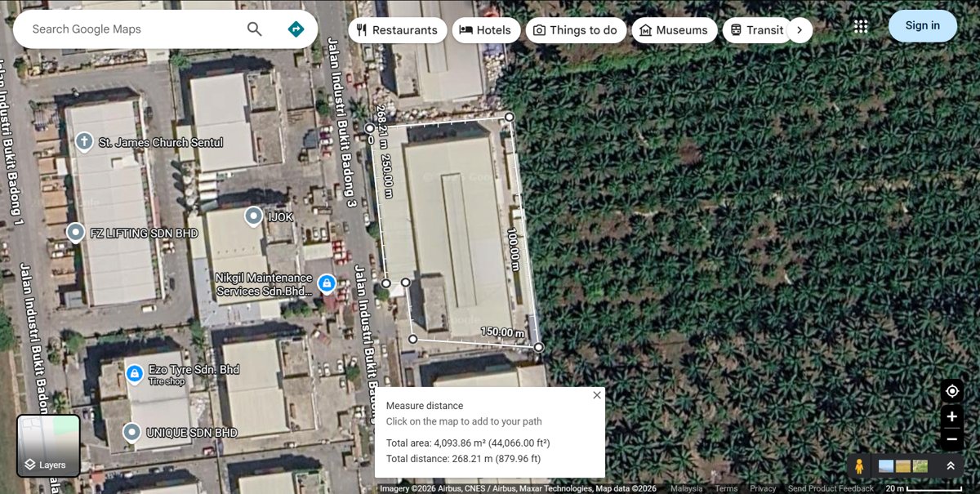Select the Hotels category chip
The height and width of the screenshot is (494, 980).
tap(485, 30)
